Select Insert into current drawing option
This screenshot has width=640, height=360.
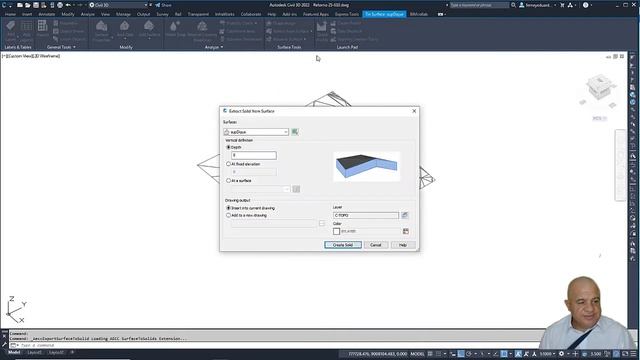tap(229, 208)
